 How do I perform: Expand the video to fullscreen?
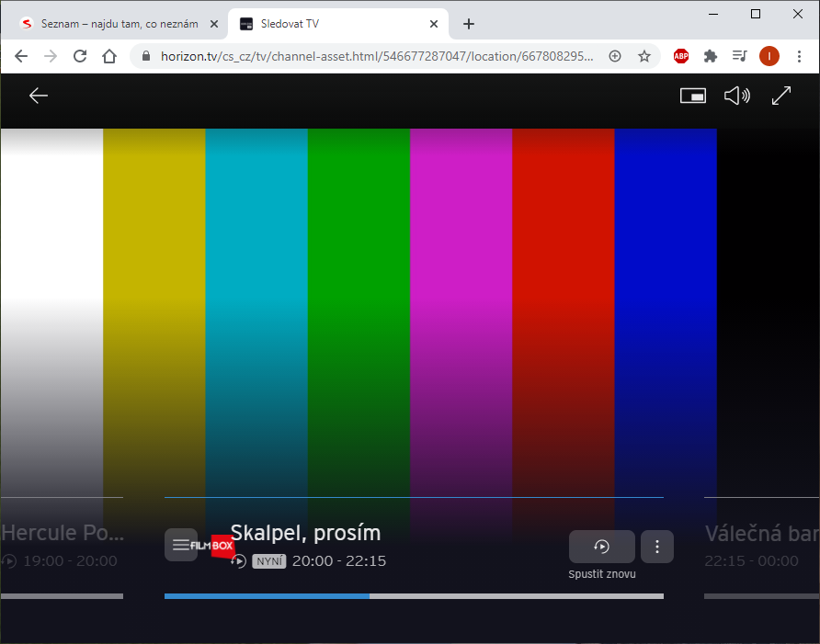click(x=781, y=96)
